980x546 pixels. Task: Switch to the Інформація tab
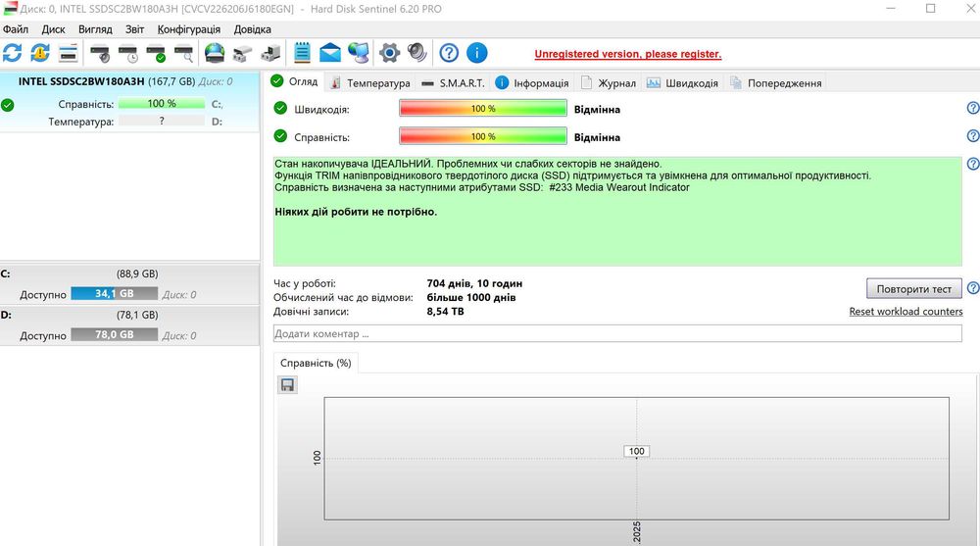click(x=532, y=83)
